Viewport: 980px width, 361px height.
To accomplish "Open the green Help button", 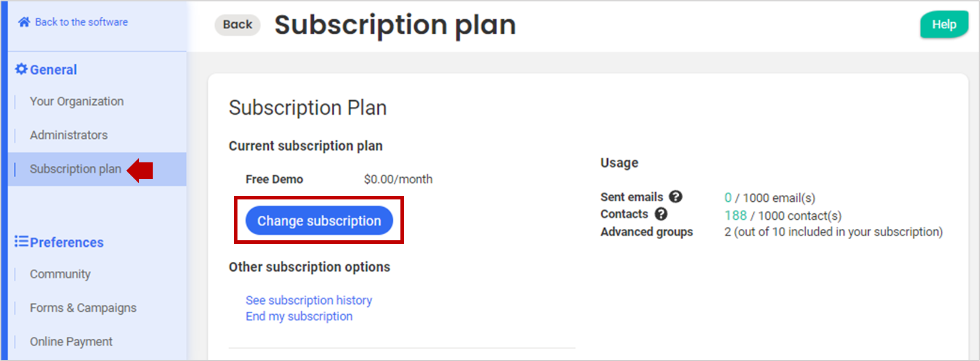I will (943, 25).
